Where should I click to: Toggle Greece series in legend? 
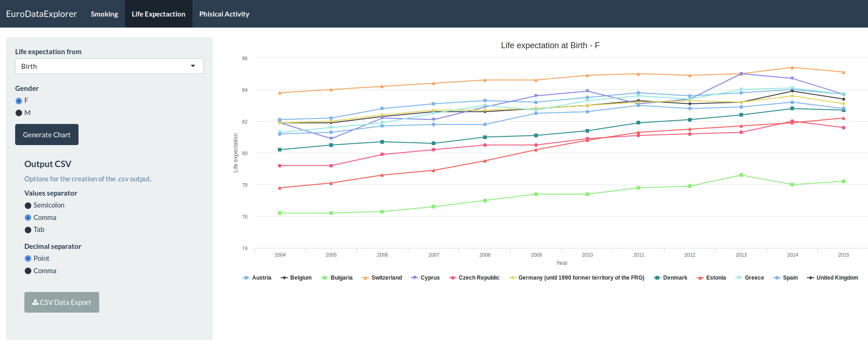point(750,278)
